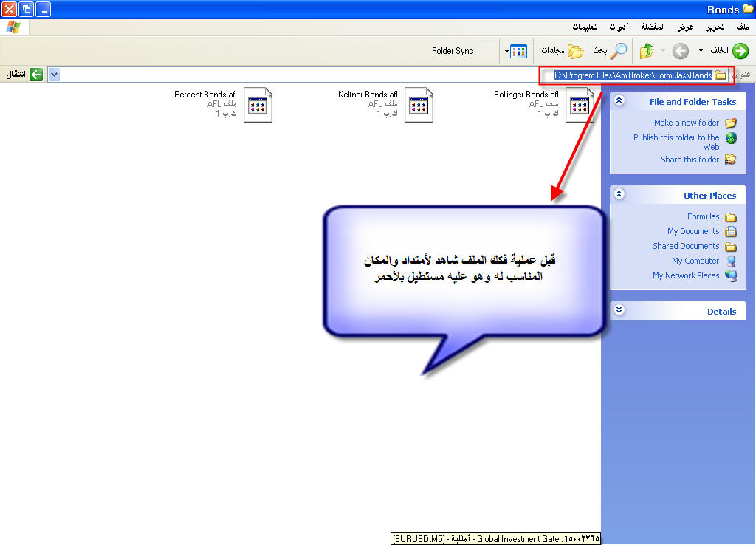756x545 pixels.
Task: Click the Up one folder icon
Action: pos(647,51)
